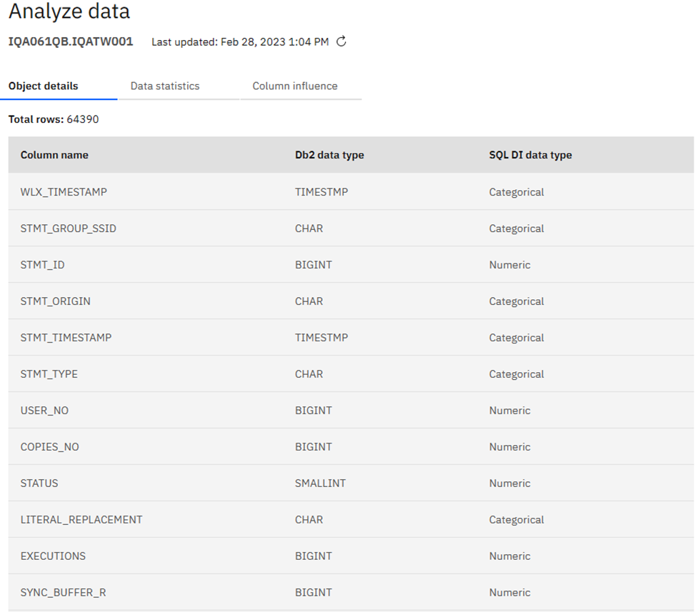Screen dimensions: 700x612
Task: Select the STMT_GROUP_SSID column row
Action: [68, 229]
